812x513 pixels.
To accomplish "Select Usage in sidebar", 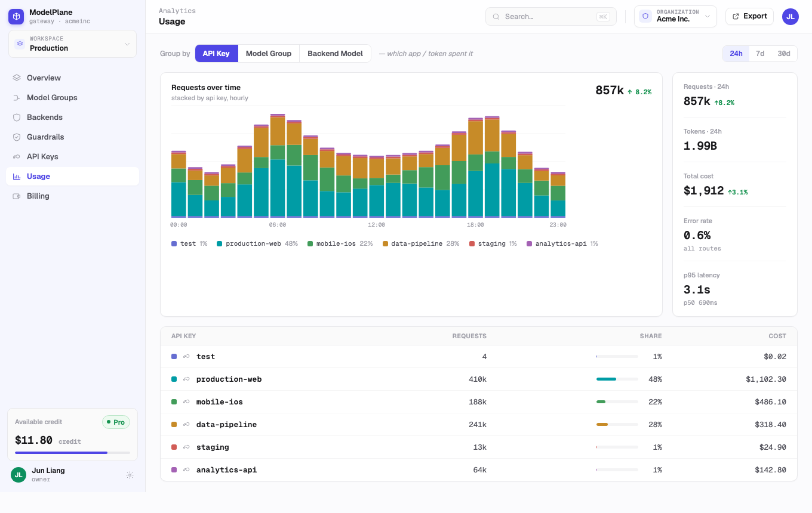I will (x=72, y=176).
